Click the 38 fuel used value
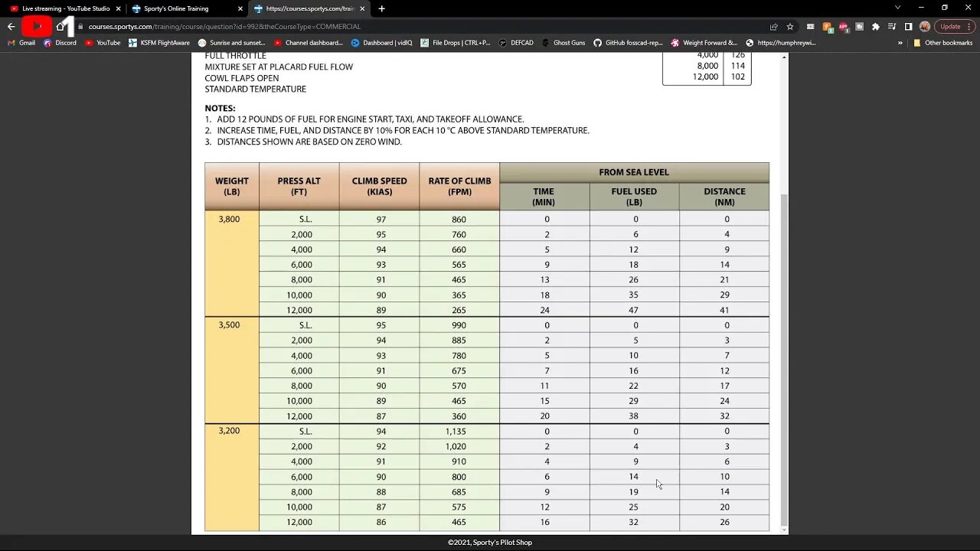 pos(634,416)
